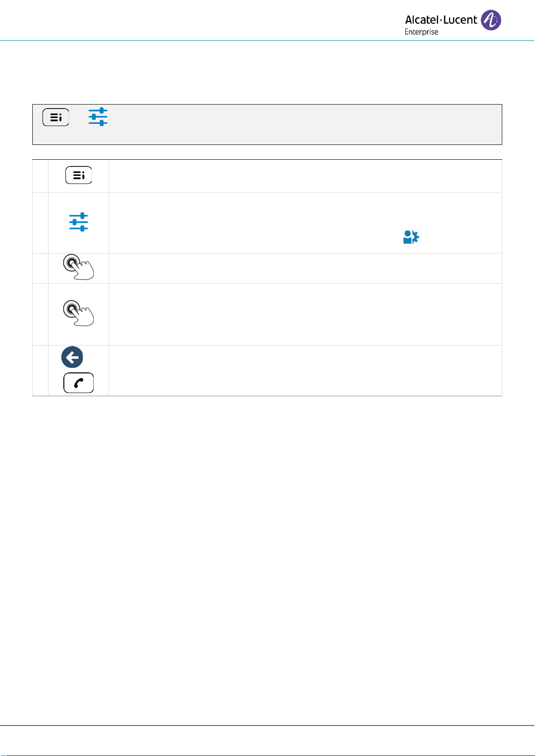Click the empty description cell of the third row

coord(305,268)
